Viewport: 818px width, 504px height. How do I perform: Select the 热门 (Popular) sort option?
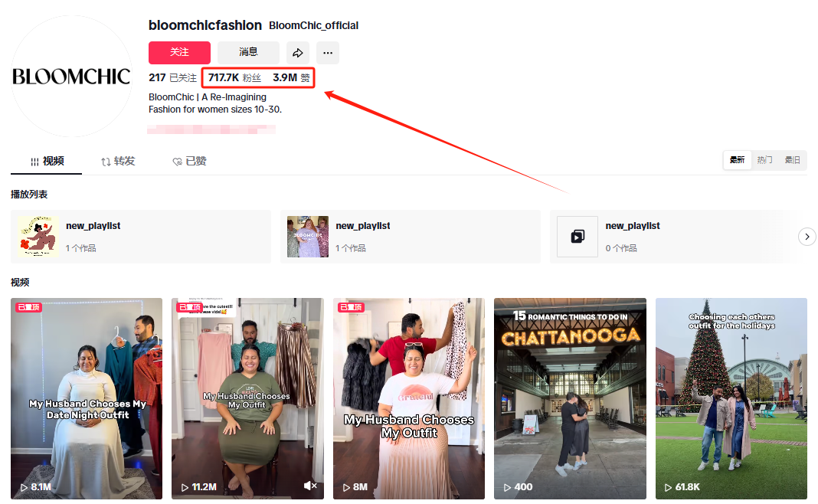pos(764,160)
